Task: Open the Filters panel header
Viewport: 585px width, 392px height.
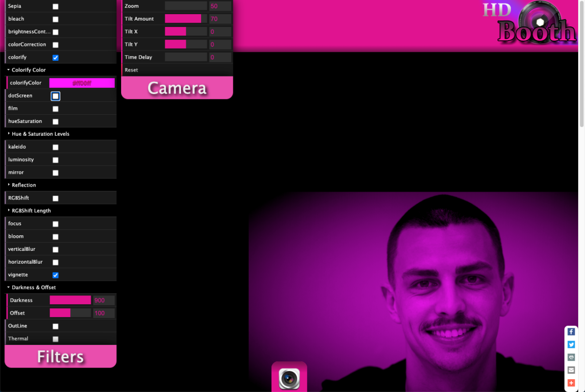Action: tap(60, 356)
